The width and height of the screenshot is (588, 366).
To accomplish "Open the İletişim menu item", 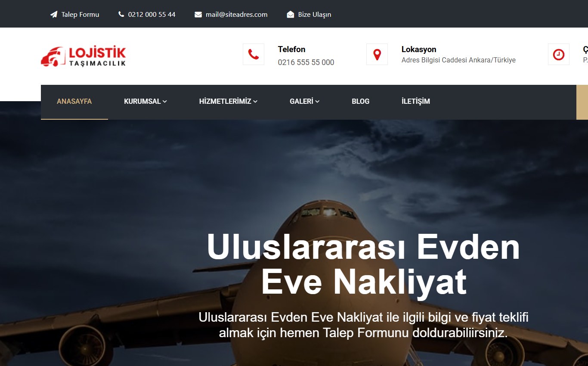I will click(416, 102).
